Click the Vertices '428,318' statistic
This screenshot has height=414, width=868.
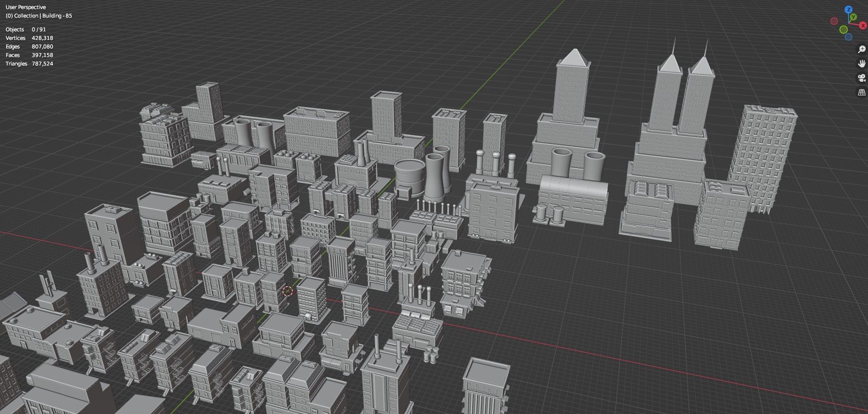pos(42,38)
